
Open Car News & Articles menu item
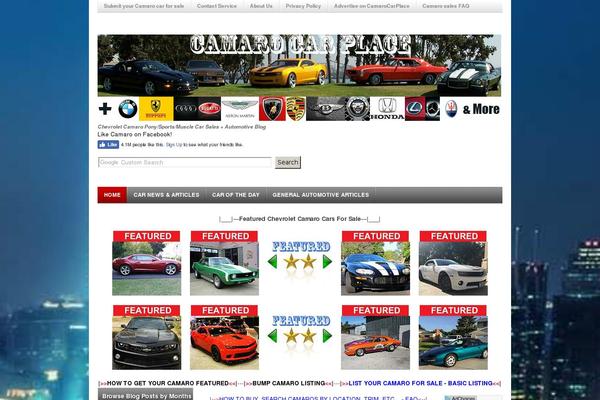tap(166, 195)
